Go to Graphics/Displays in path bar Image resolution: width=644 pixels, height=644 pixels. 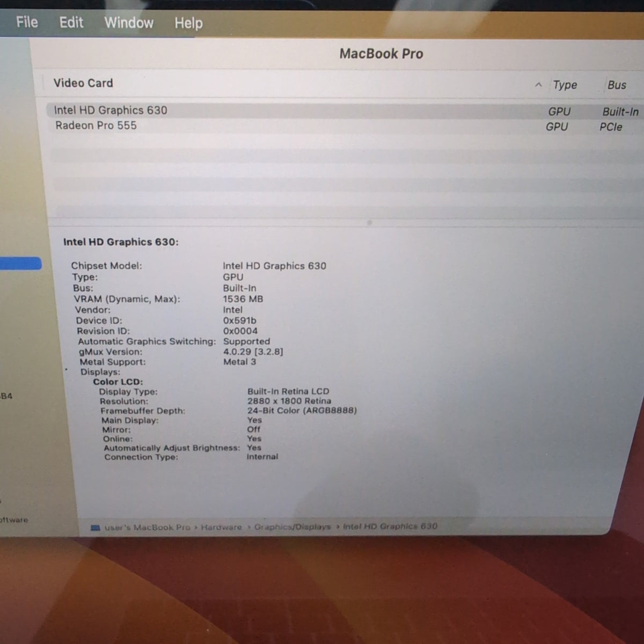292,527
